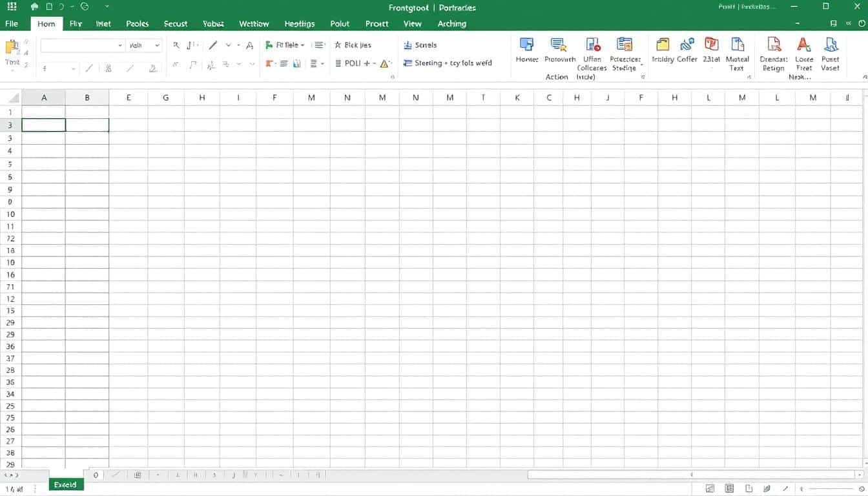The height and width of the screenshot is (496, 868).
Task: Click the yellow warning triangle icon
Action: pos(385,63)
